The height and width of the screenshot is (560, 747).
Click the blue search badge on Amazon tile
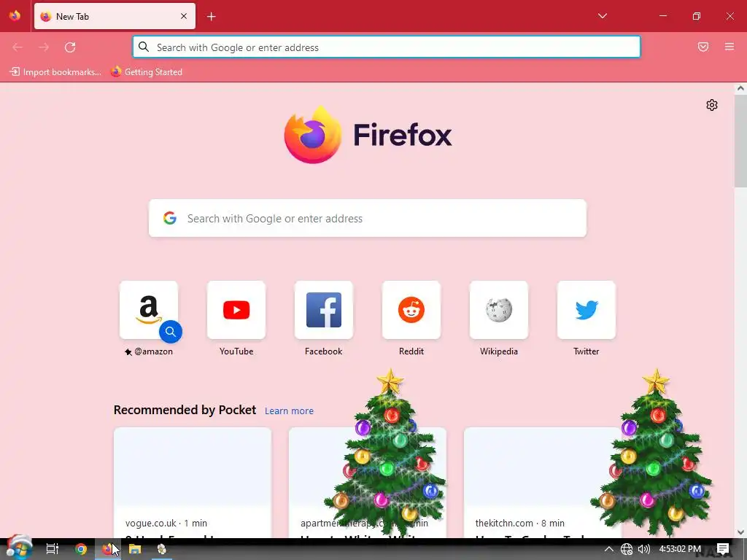[x=171, y=332]
